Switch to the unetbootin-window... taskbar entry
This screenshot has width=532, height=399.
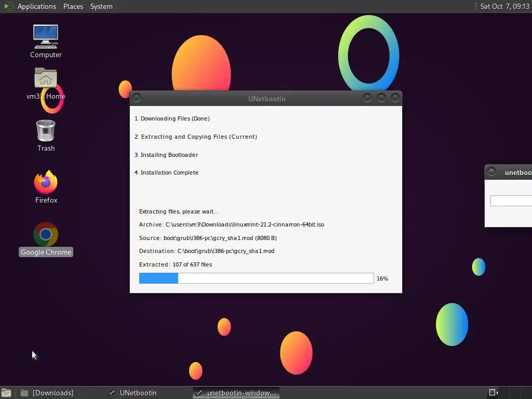(x=236, y=393)
